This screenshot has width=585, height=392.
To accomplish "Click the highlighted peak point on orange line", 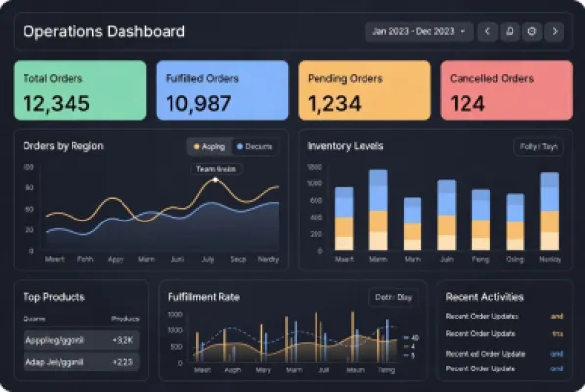I will [x=215, y=180].
